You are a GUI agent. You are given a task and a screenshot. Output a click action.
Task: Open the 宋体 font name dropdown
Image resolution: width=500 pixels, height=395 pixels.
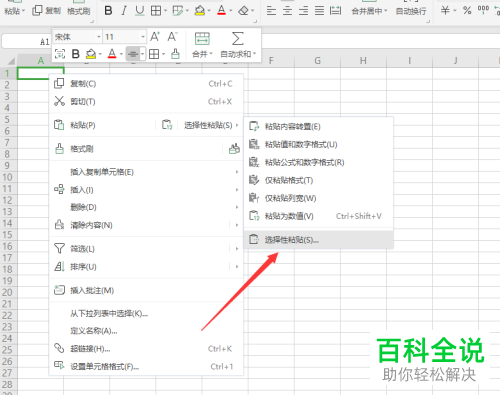pyautogui.click(x=99, y=36)
